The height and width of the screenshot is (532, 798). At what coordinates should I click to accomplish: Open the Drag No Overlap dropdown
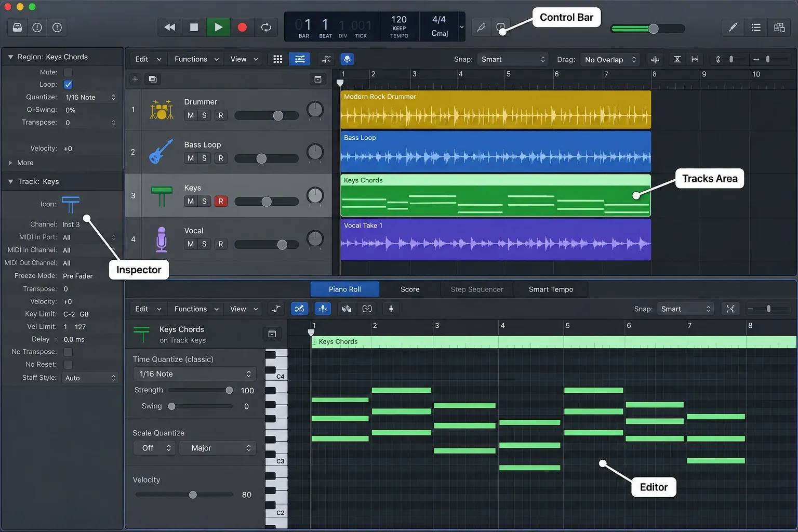click(610, 59)
